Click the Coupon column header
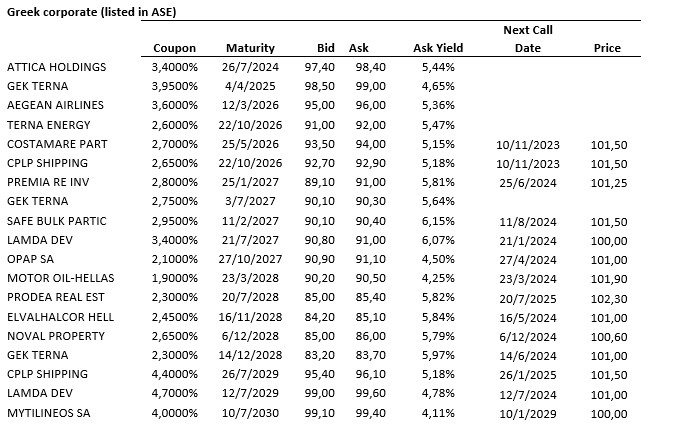This screenshot has width=677, height=433. point(174,48)
